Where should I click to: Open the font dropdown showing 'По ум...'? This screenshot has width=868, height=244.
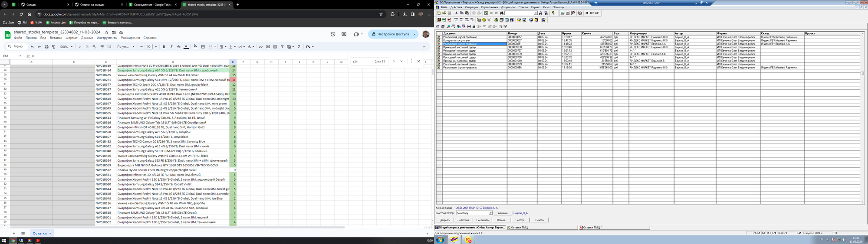(126, 47)
